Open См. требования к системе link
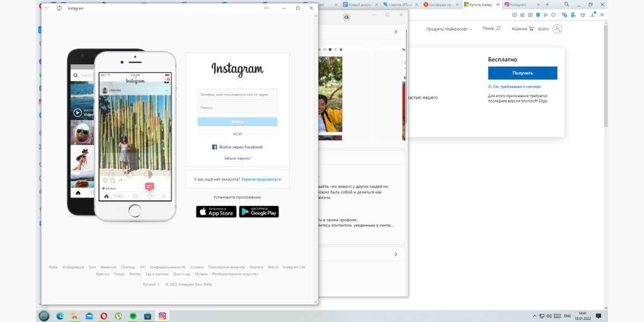Viewport: 644px width, 322px height. [x=517, y=86]
